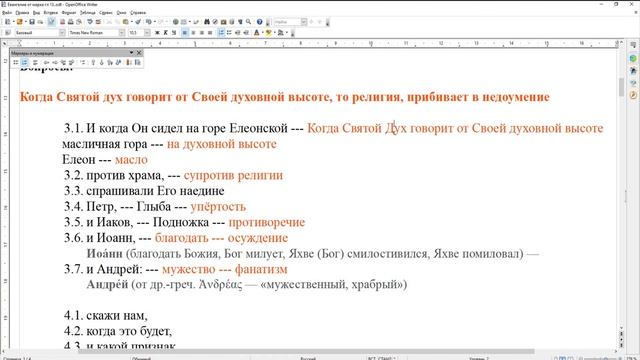Viewport: 640px width, 360px height.
Task: Open the Gallery from the standard toolbar
Action: [x=224, y=22]
